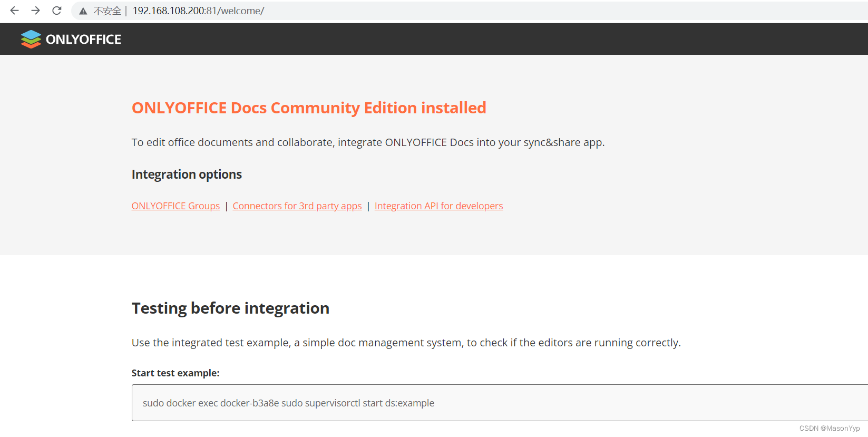868x437 pixels.
Task: Click the 'Start test example:' label
Action: pos(175,373)
